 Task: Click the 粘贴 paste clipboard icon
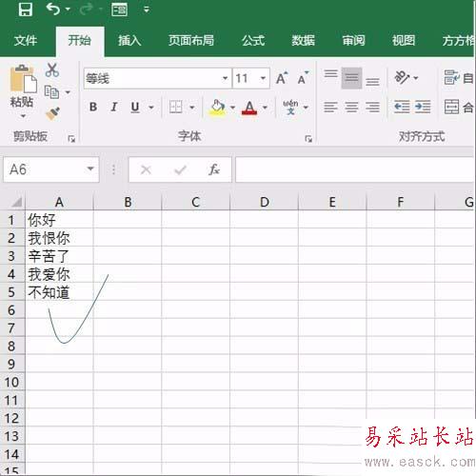point(23,79)
